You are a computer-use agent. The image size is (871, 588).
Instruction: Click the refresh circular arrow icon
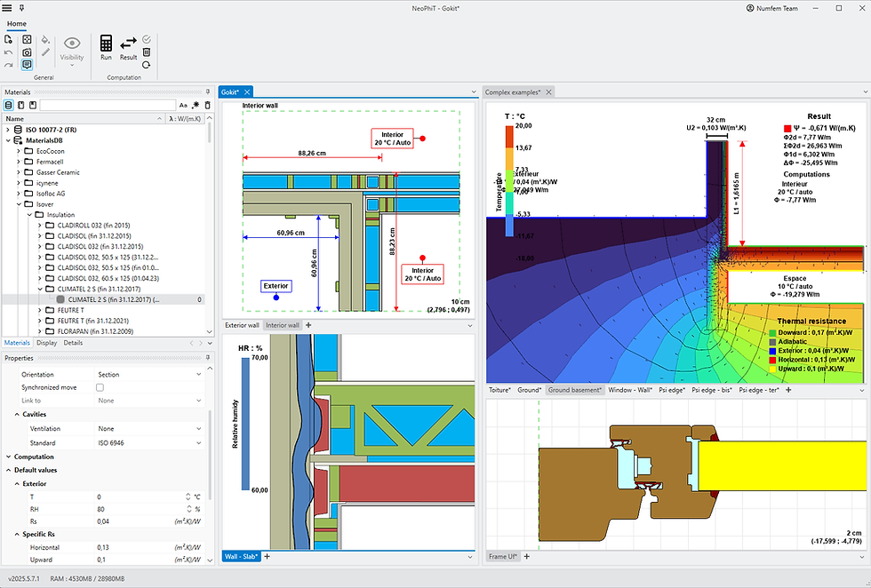tap(147, 65)
